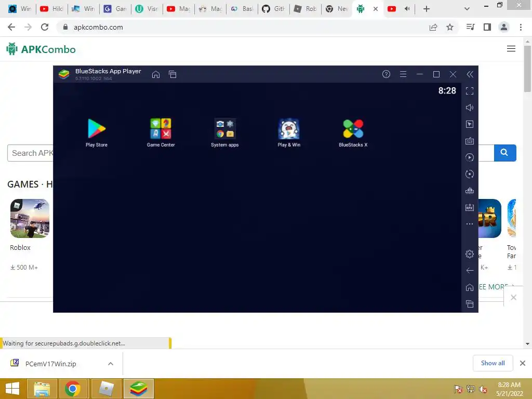Click Chrome's address bar showing apkcombo.com
Viewport: 532px width, 399px height.
click(x=241, y=27)
